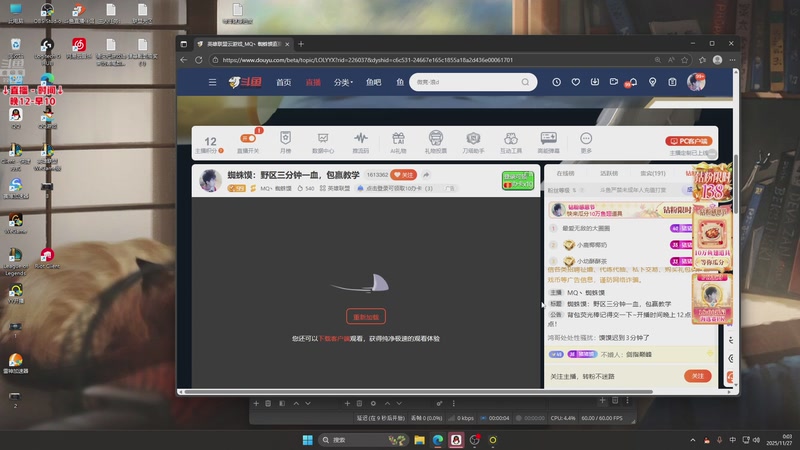Click the search magnifier icon in Douyu
The image size is (800, 450).
(525, 82)
